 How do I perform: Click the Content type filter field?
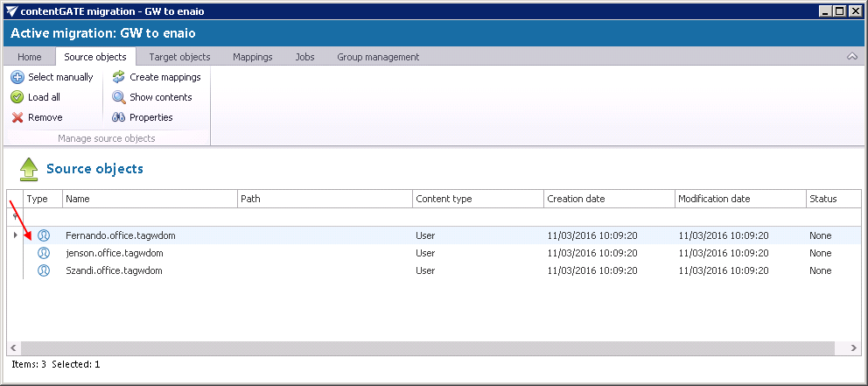[478, 217]
